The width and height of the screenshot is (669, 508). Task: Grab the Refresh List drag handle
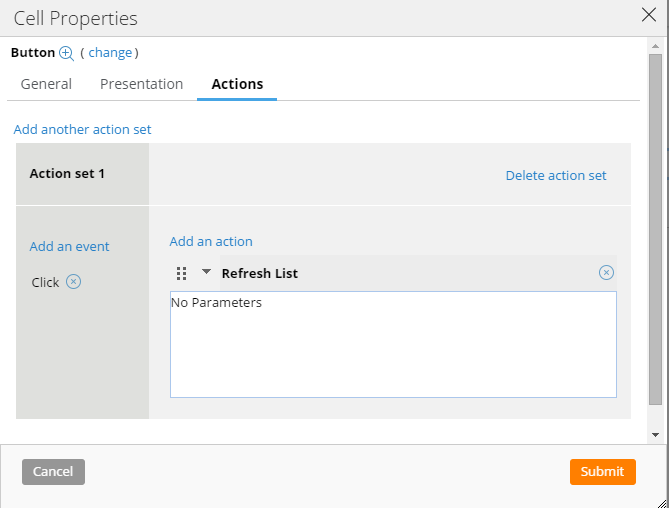pos(181,273)
